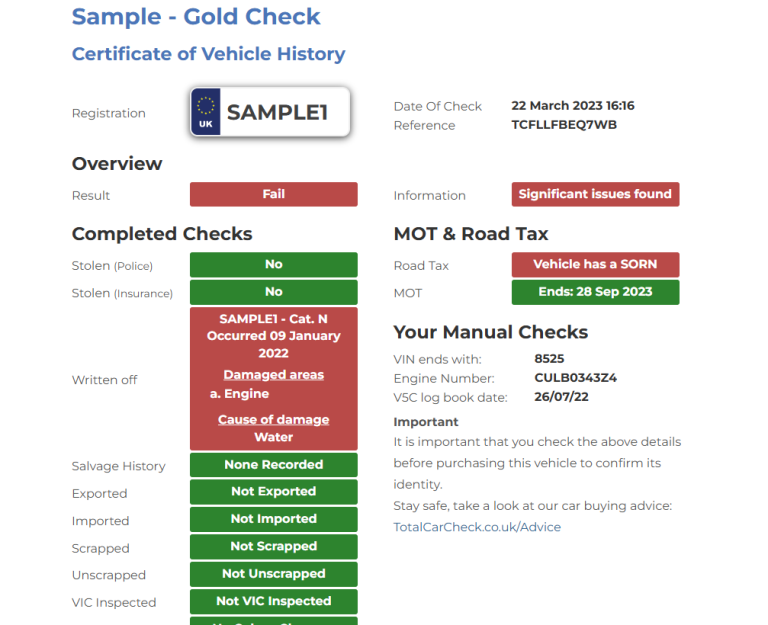Open the Cause of damage underlined heading
This screenshot has width=768, height=625.
pyautogui.click(x=273, y=420)
